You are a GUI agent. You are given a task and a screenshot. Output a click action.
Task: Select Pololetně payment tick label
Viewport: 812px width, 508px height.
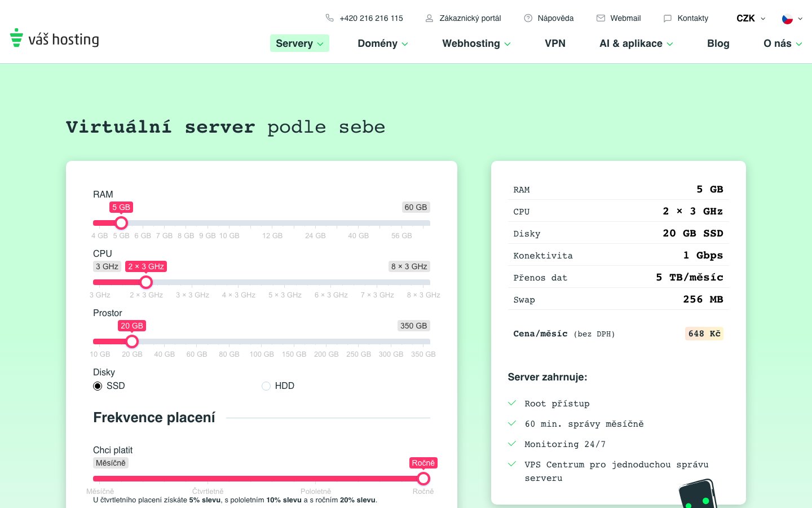pyautogui.click(x=316, y=491)
